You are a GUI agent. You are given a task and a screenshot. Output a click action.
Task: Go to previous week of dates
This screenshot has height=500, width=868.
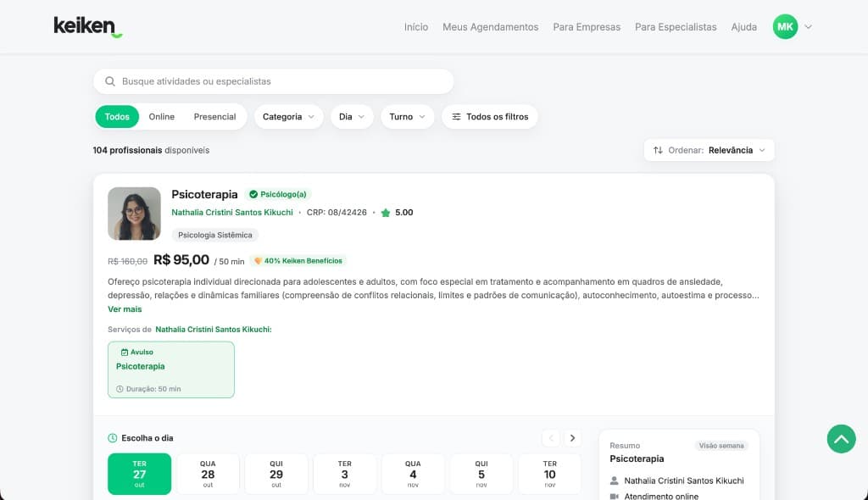(x=551, y=438)
